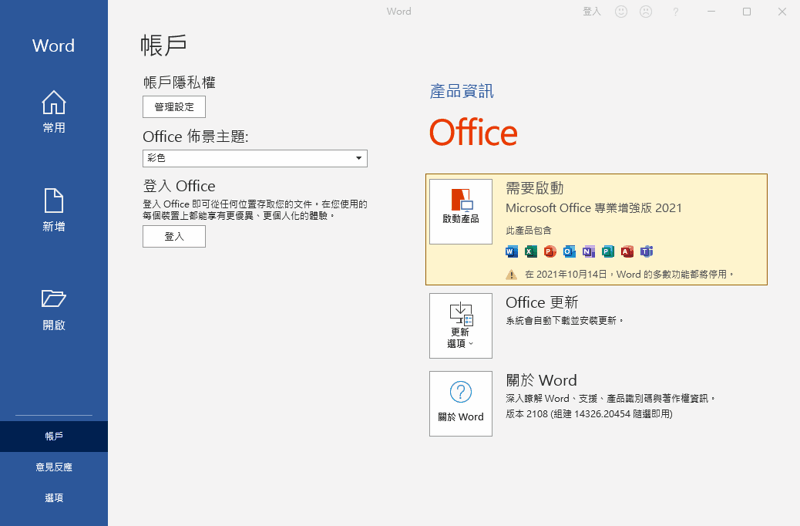
Task: Click the Word app icon in product list
Action: [x=511, y=252]
